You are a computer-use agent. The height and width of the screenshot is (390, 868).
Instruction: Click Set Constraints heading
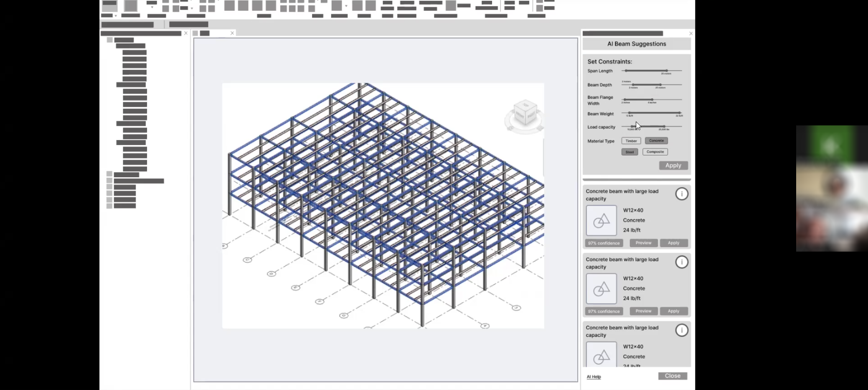click(609, 61)
